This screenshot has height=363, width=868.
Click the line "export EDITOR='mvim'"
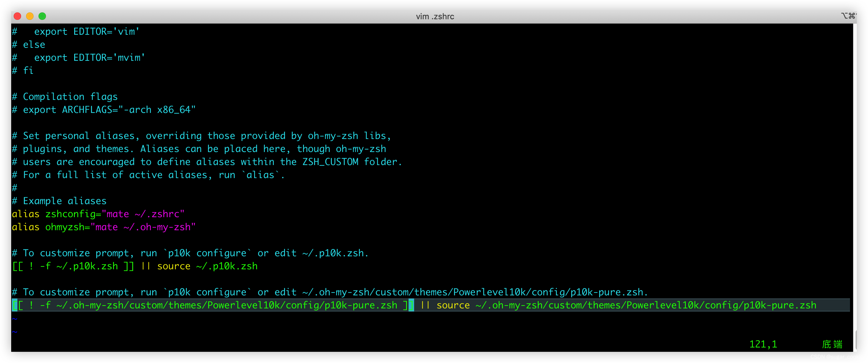point(79,58)
